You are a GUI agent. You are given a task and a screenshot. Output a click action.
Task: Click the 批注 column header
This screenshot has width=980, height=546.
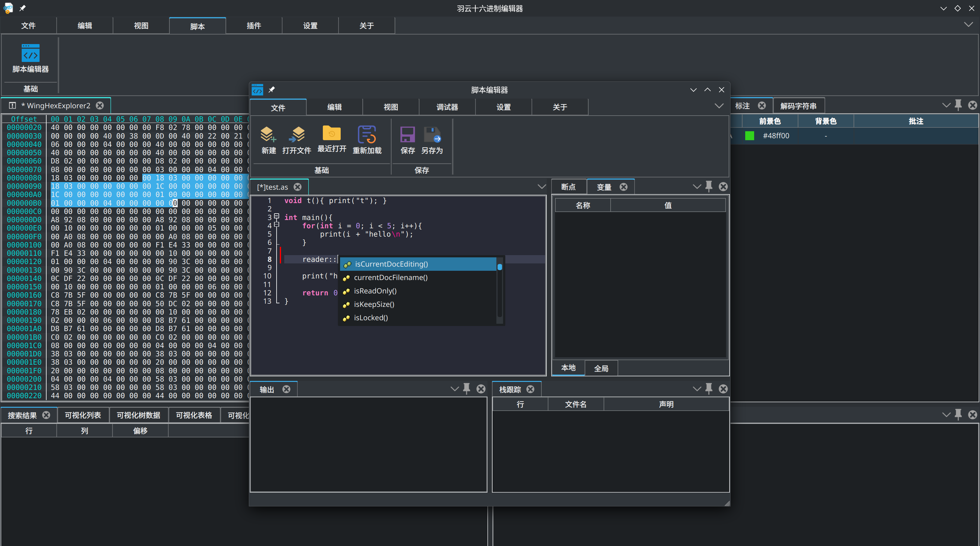point(916,121)
